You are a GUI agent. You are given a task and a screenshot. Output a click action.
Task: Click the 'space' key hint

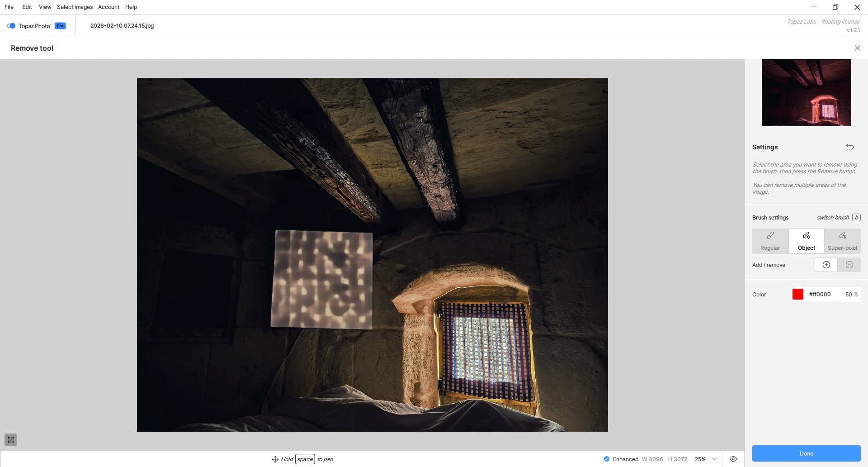pos(305,459)
